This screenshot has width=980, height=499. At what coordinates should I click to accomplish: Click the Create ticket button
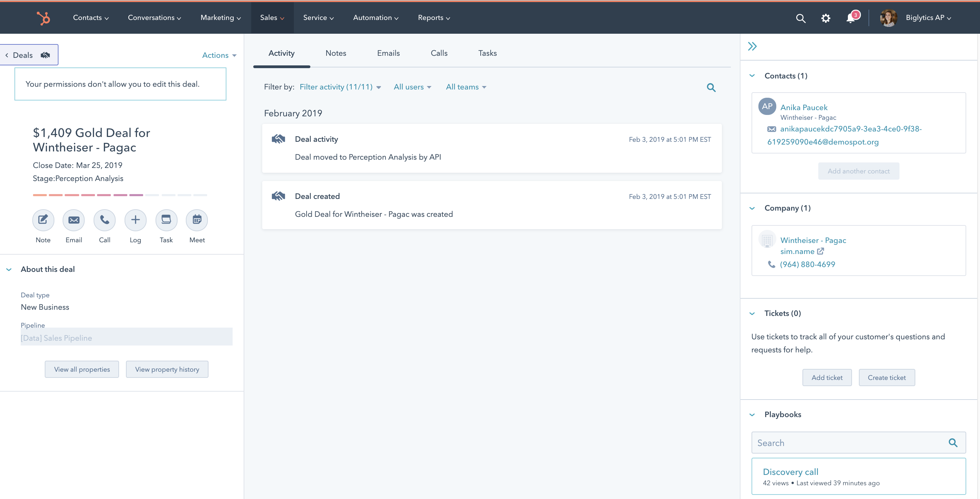click(x=886, y=378)
